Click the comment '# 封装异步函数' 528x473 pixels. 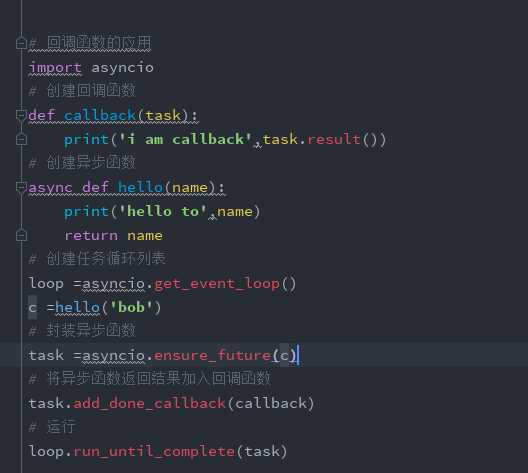pos(82,331)
